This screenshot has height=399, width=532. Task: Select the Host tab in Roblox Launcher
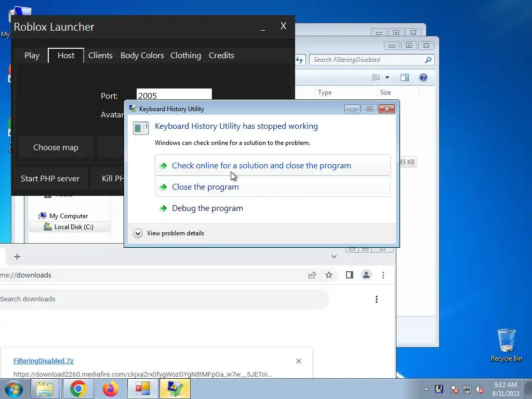point(66,55)
